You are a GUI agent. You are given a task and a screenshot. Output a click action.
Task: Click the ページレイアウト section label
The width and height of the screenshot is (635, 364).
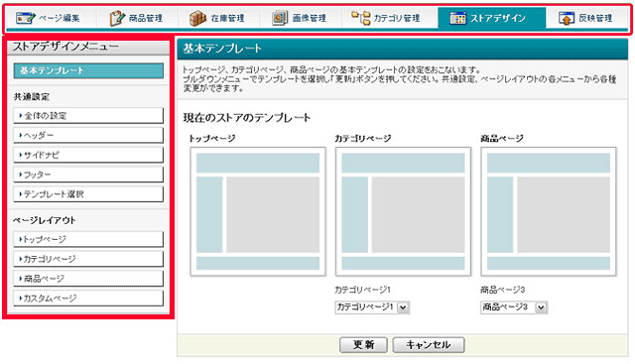tap(44, 220)
